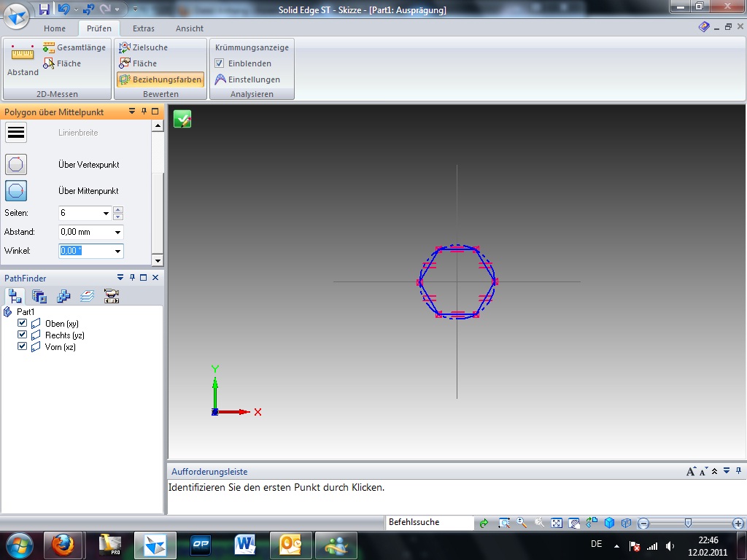Toggle visibility of Rechts (yz) plane

(22, 334)
